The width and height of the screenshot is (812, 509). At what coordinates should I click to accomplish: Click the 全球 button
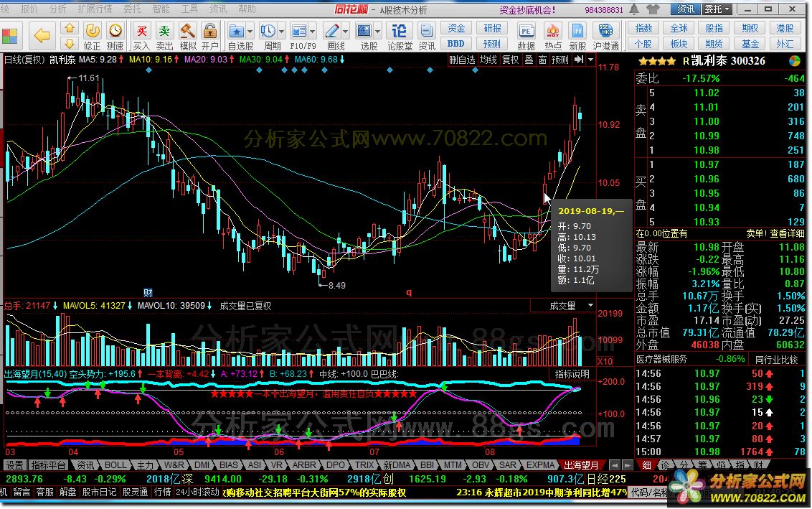(x=679, y=29)
